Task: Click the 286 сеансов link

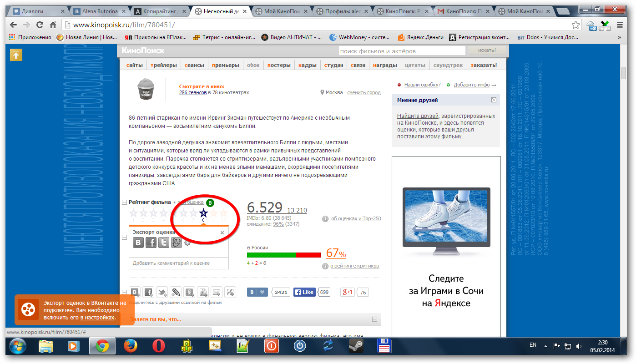Action: [193, 92]
